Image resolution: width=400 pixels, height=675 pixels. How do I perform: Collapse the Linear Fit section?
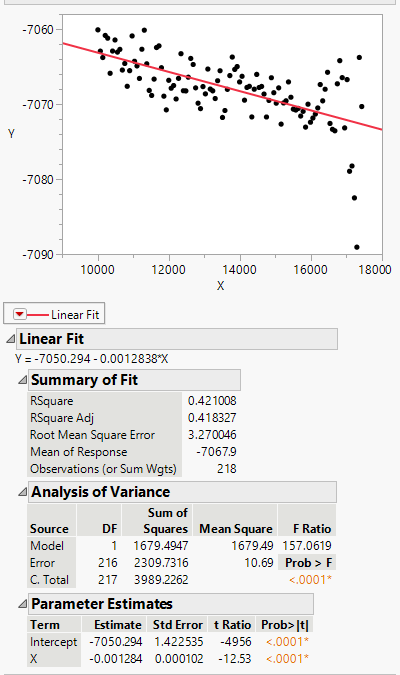tap(10, 339)
